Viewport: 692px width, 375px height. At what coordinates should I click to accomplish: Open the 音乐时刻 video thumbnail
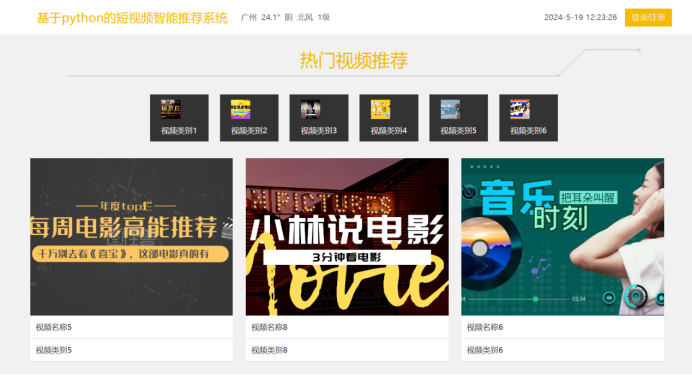coord(563,237)
